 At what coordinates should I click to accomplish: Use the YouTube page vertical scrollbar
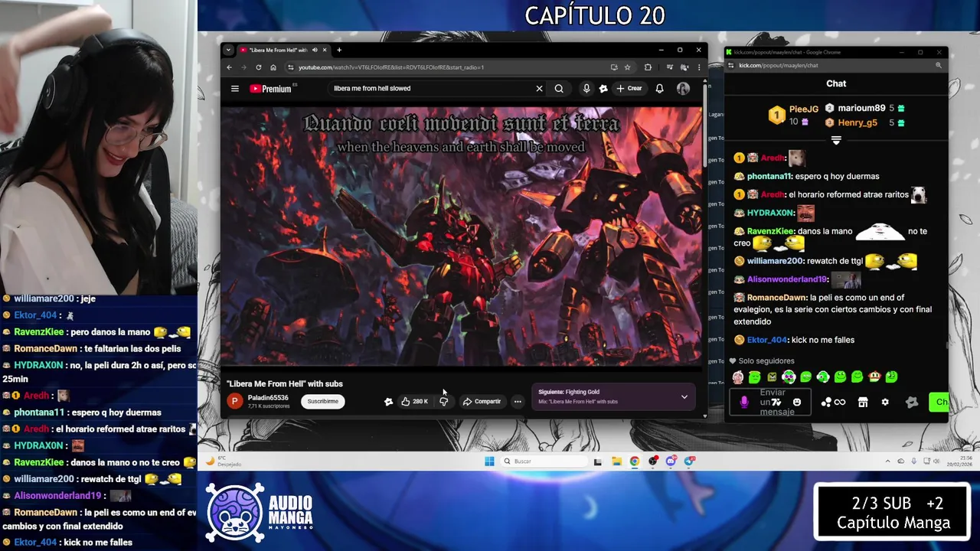(705, 126)
